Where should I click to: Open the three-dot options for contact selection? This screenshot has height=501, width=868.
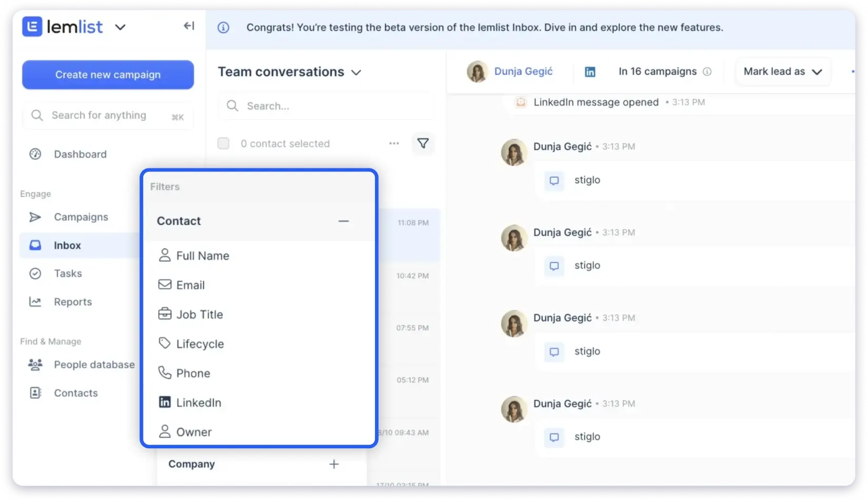coord(394,143)
